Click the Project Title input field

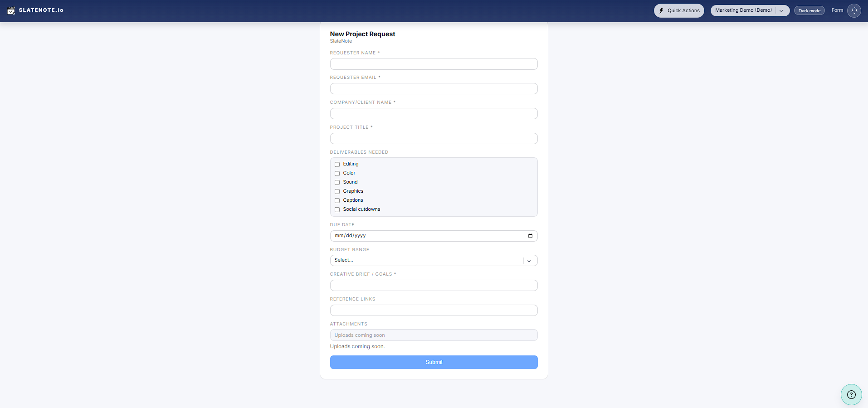pos(434,138)
